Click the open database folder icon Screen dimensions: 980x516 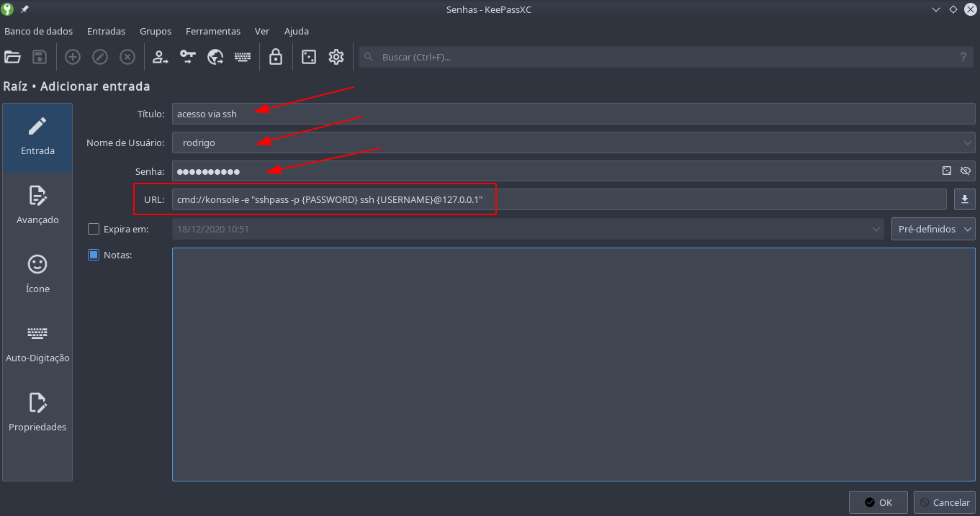(x=12, y=57)
